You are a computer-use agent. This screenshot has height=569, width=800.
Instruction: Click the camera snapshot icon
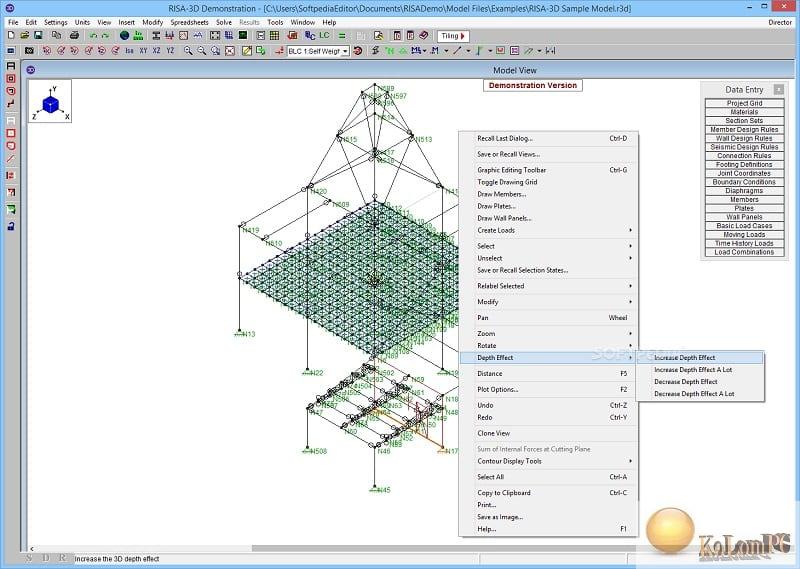click(x=29, y=51)
